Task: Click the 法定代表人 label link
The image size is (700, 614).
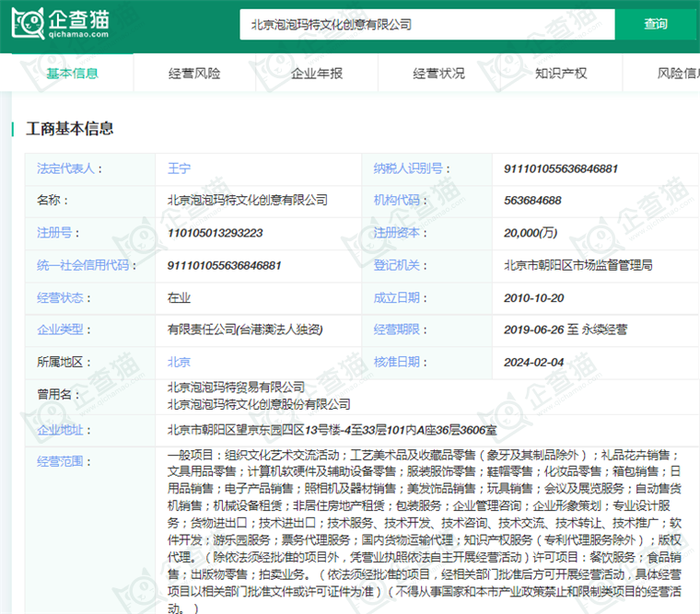Action: coord(66,168)
